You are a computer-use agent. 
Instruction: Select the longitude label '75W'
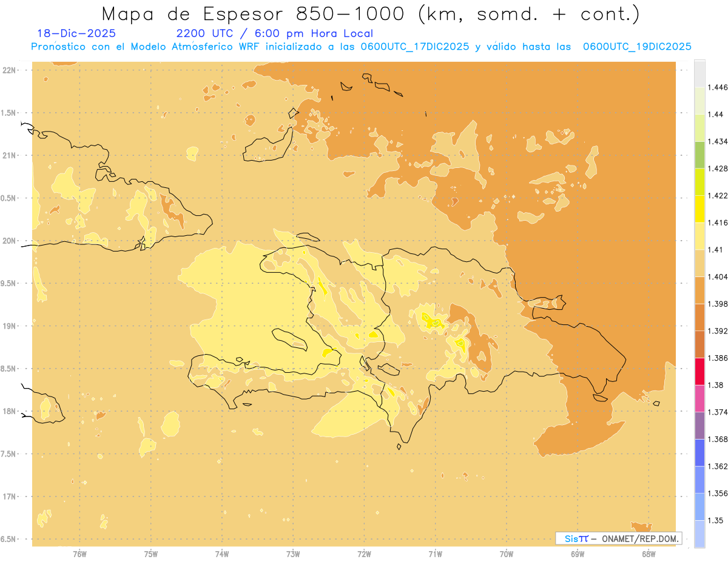[150, 554]
